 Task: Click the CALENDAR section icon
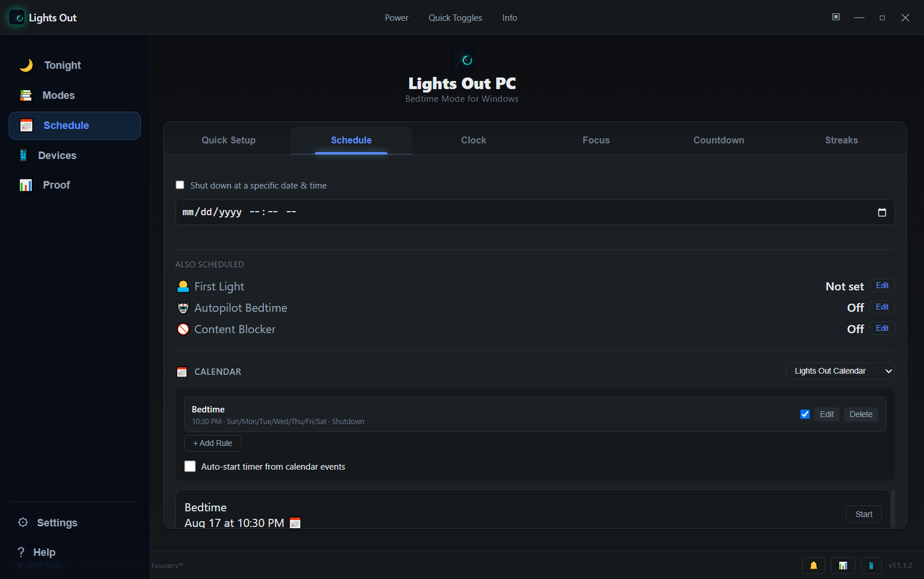(x=182, y=372)
